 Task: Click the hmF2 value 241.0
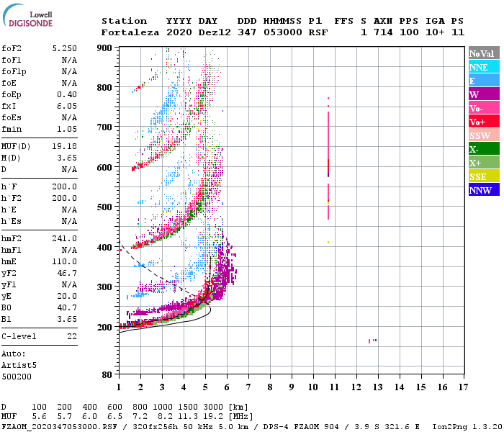click(65, 238)
